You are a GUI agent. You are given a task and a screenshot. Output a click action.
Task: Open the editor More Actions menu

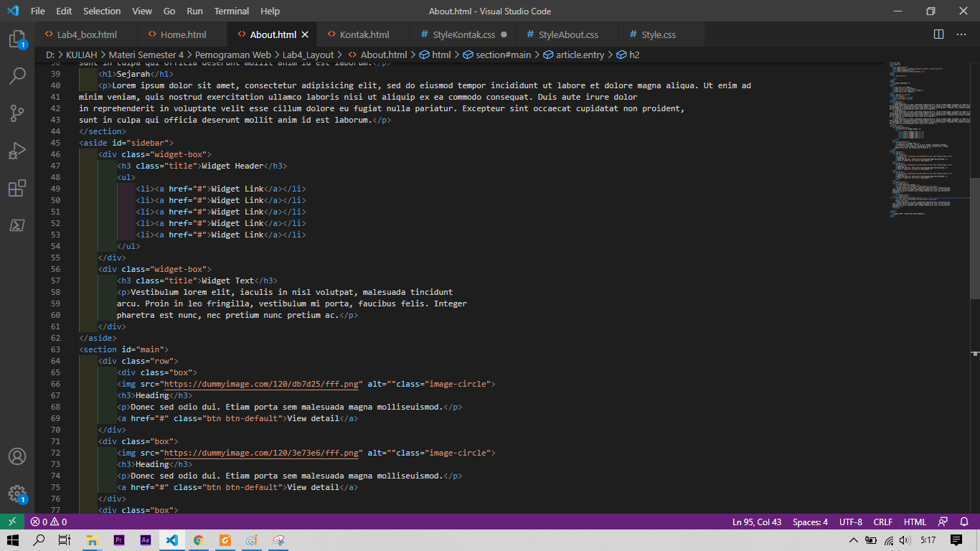point(961,34)
